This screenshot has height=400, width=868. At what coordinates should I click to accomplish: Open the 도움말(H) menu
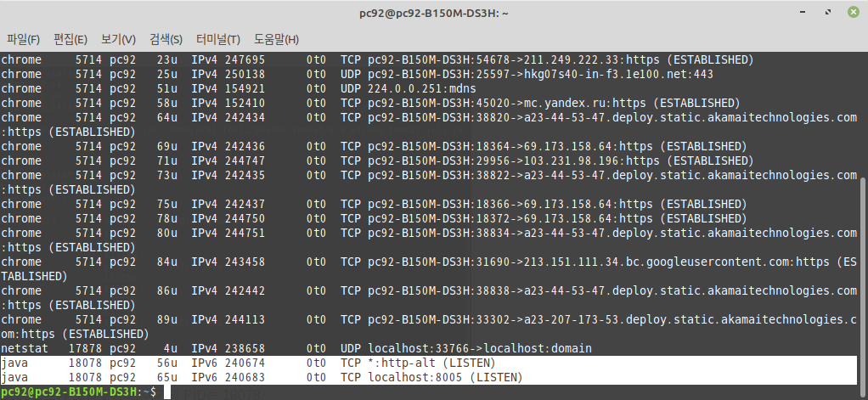click(276, 39)
